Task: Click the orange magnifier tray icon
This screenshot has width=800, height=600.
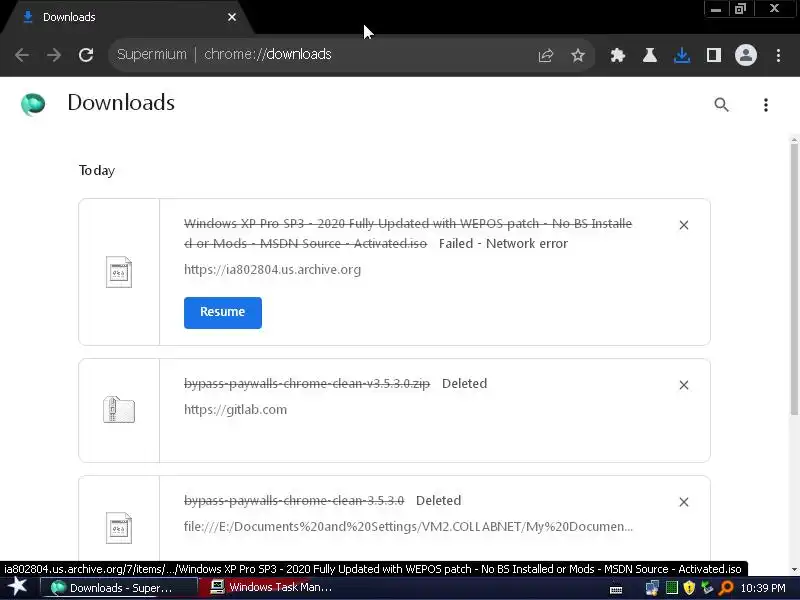Action: click(x=726, y=588)
